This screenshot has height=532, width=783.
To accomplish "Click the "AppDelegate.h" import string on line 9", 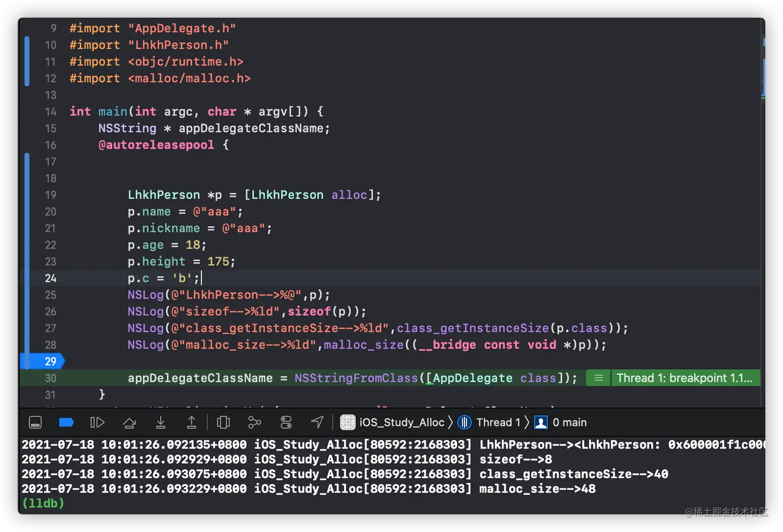I will tap(182, 28).
